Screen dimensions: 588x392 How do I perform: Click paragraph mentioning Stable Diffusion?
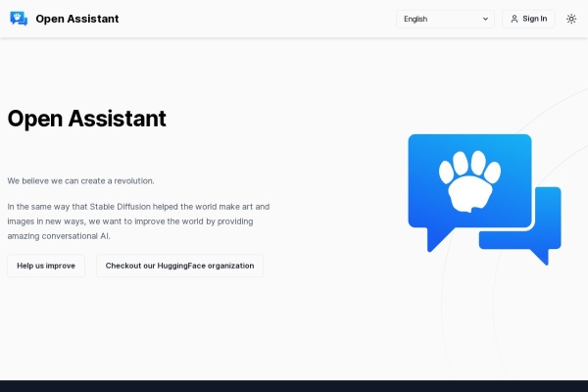pos(138,221)
